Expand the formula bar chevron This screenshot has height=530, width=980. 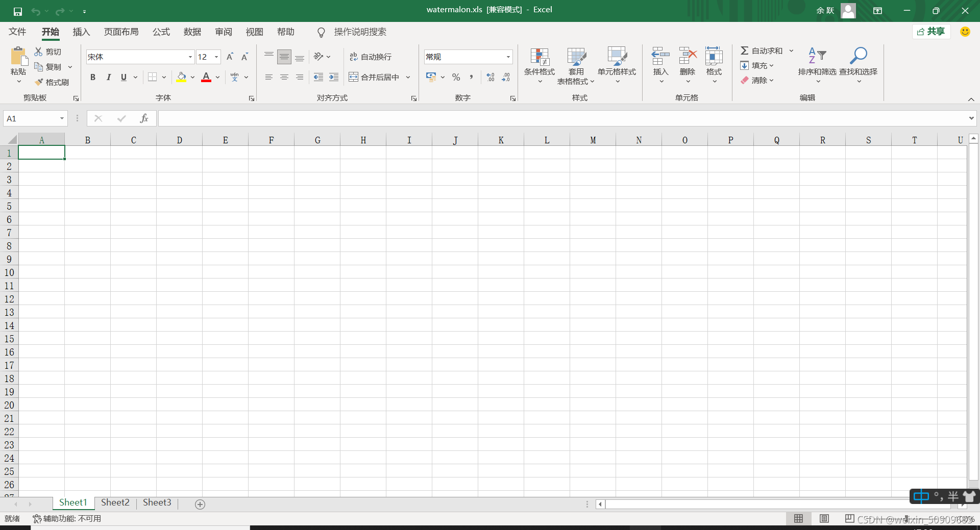pos(971,118)
